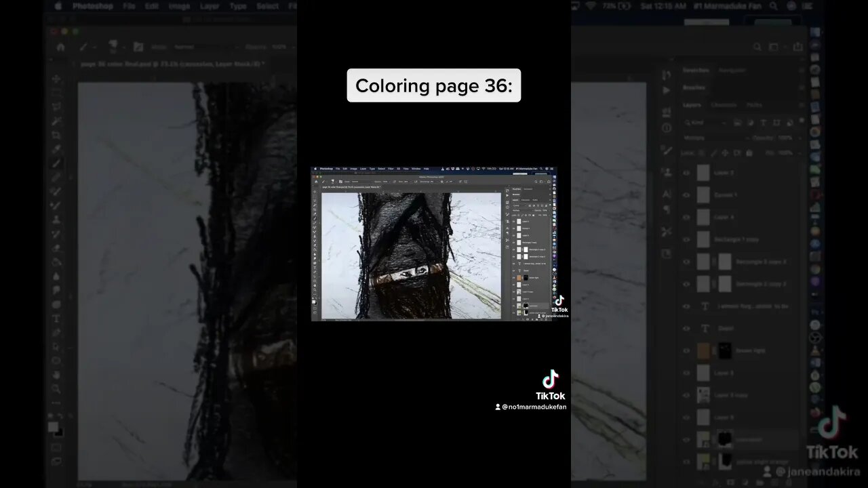The width and height of the screenshot is (868, 488).
Task: Open the Layer menu in the background menu bar
Action: tap(209, 6)
